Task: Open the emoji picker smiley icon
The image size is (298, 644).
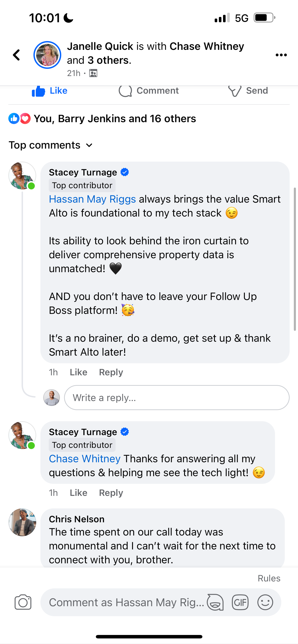Action: [x=265, y=602]
